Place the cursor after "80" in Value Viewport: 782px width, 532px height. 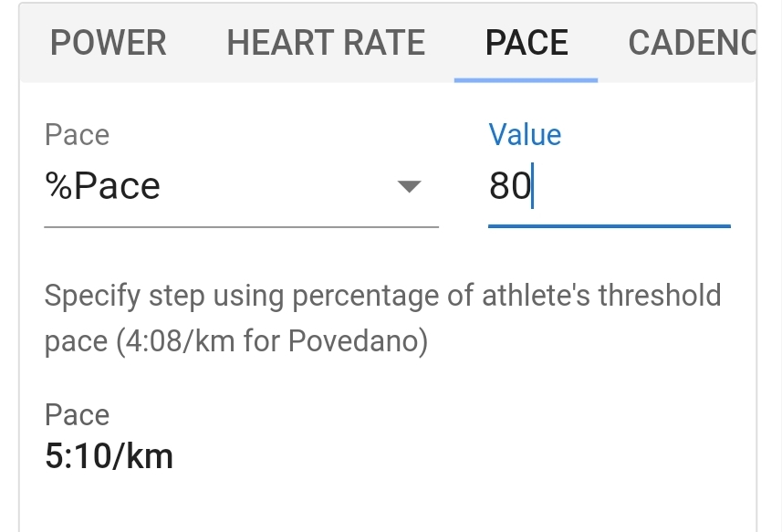click(x=532, y=186)
